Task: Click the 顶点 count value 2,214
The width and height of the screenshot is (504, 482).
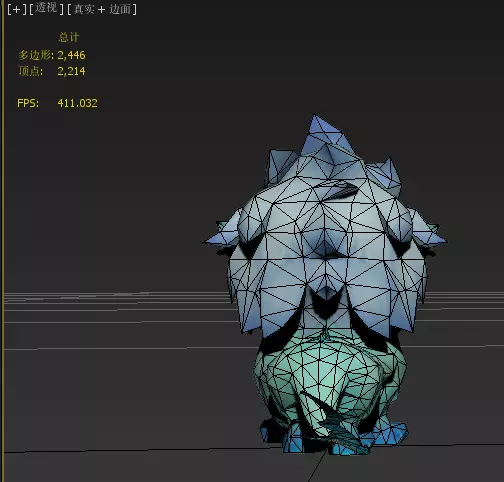Action: [x=71, y=71]
